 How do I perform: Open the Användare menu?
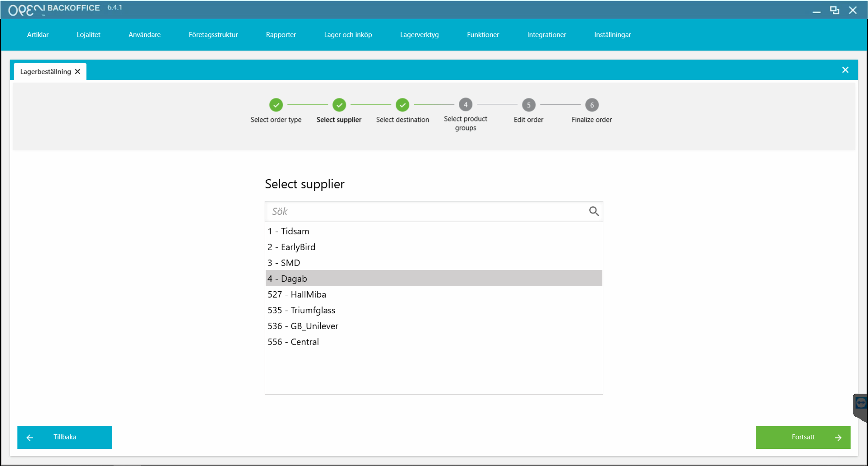[x=145, y=35]
